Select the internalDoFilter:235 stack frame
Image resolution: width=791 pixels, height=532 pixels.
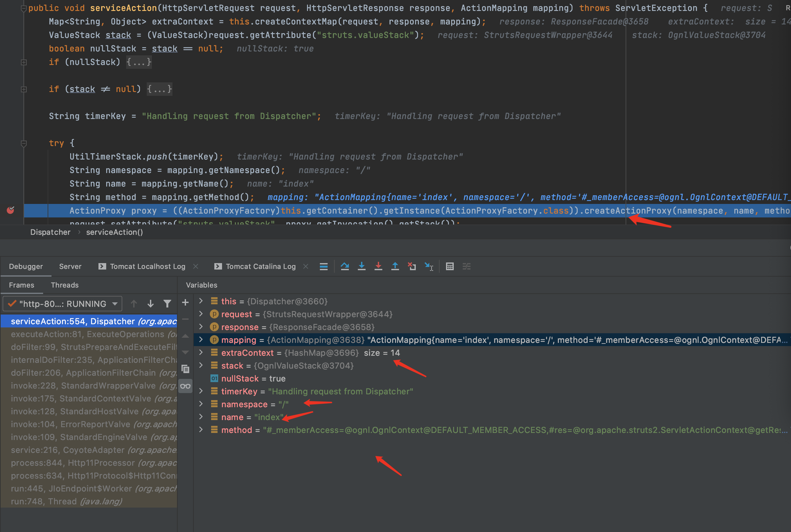pyautogui.click(x=88, y=360)
